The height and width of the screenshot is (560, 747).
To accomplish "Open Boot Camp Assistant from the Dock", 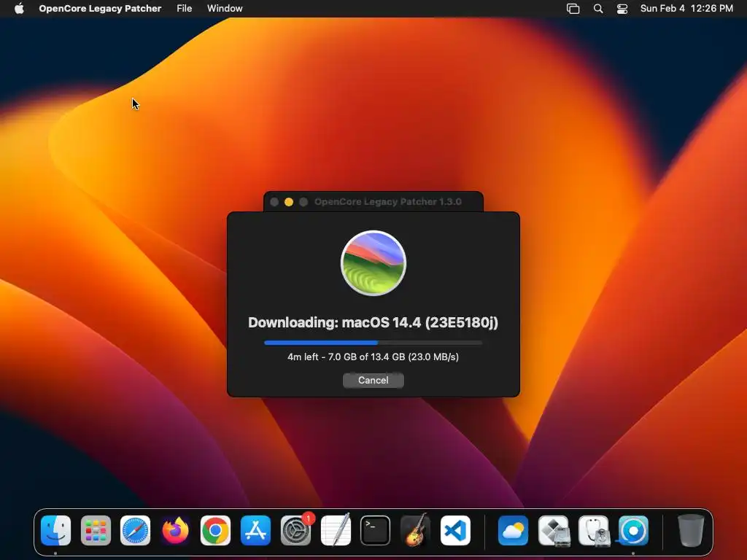I will pos(554,531).
